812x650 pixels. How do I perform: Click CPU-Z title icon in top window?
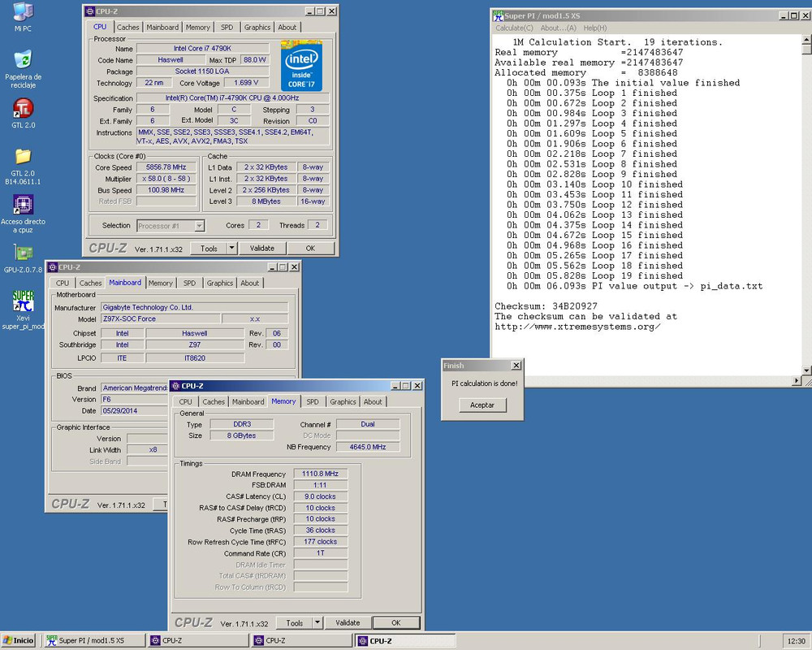(x=89, y=11)
